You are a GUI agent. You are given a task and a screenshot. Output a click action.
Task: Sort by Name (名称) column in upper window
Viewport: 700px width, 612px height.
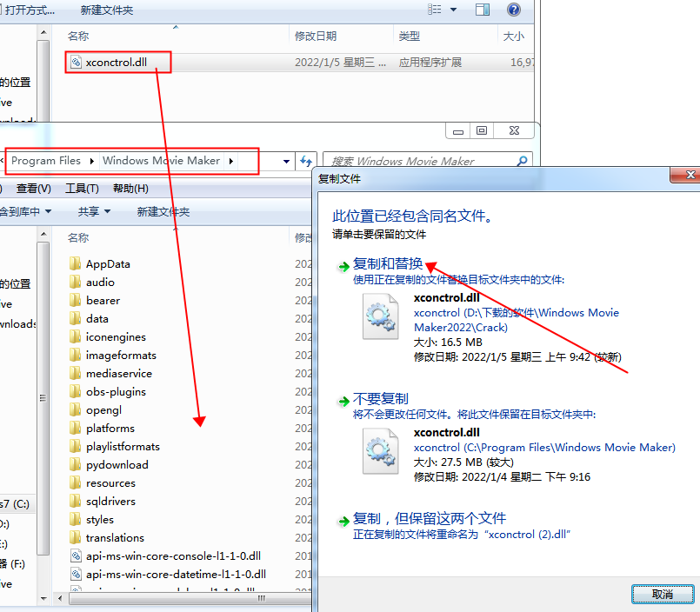point(78,36)
